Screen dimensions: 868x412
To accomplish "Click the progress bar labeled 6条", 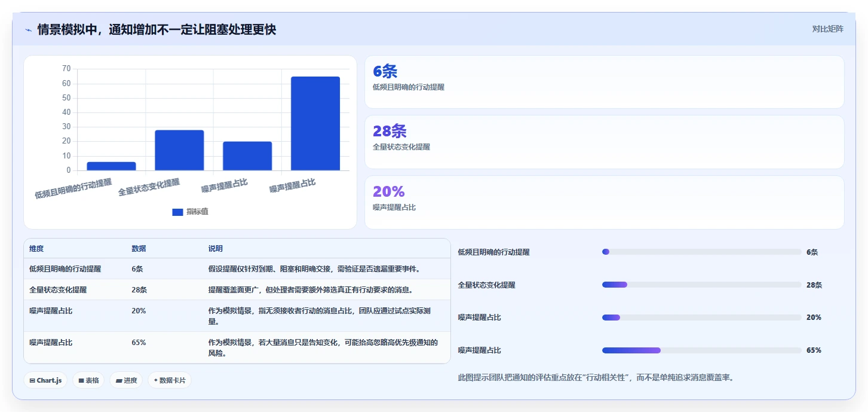I will click(702, 252).
